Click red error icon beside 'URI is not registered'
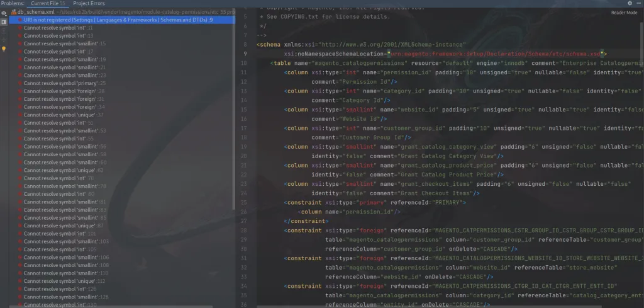Viewport: 644px width, 308px height. pyautogui.click(x=20, y=20)
